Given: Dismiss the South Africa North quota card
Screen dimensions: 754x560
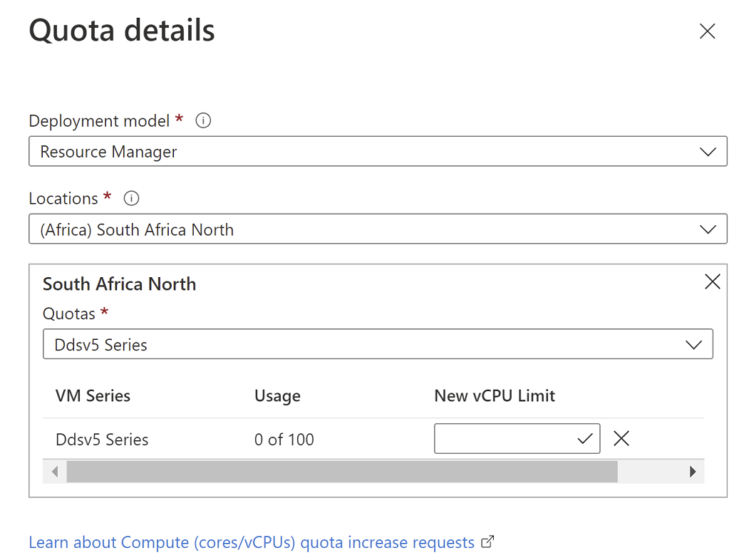Looking at the screenshot, I should 712,281.
